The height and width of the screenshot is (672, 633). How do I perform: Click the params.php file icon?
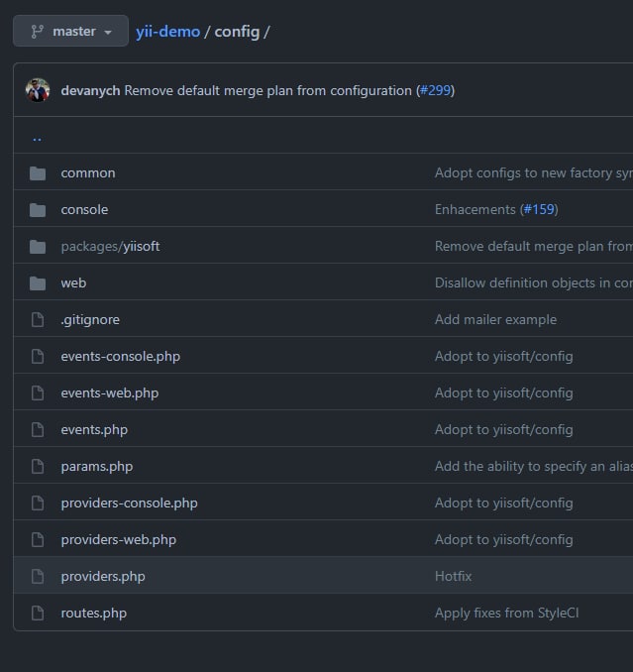(38, 466)
